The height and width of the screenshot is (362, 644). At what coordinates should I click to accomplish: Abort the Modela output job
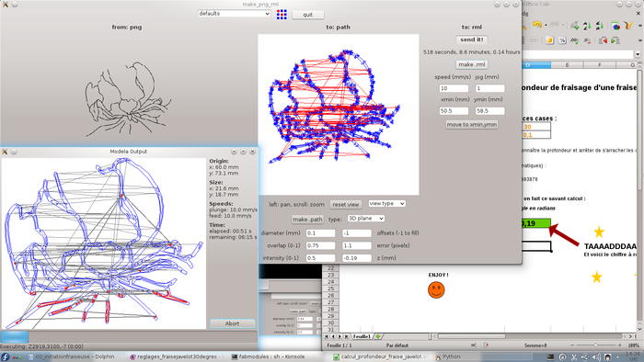click(232, 323)
